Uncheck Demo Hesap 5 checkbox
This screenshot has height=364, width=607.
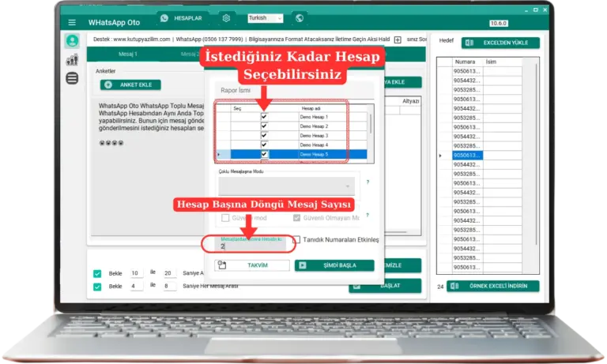click(x=264, y=154)
